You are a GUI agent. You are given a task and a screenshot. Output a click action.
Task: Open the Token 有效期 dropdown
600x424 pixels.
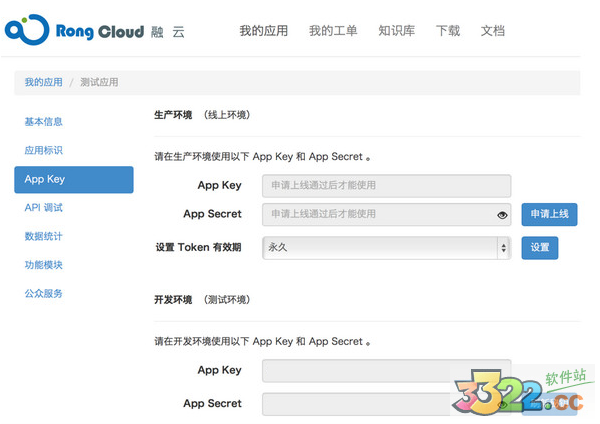point(386,247)
